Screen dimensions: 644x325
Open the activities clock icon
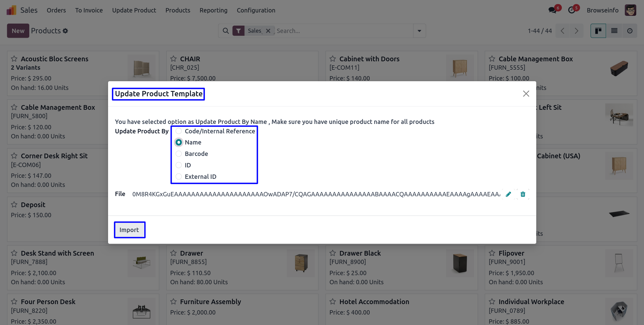coord(571,10)
